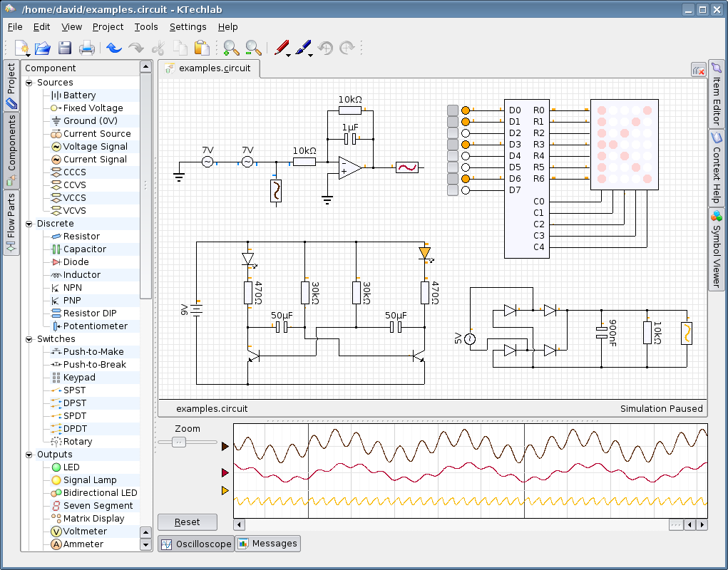Select Potentiometer in the component list
The image size is (728, 570).
95,326
